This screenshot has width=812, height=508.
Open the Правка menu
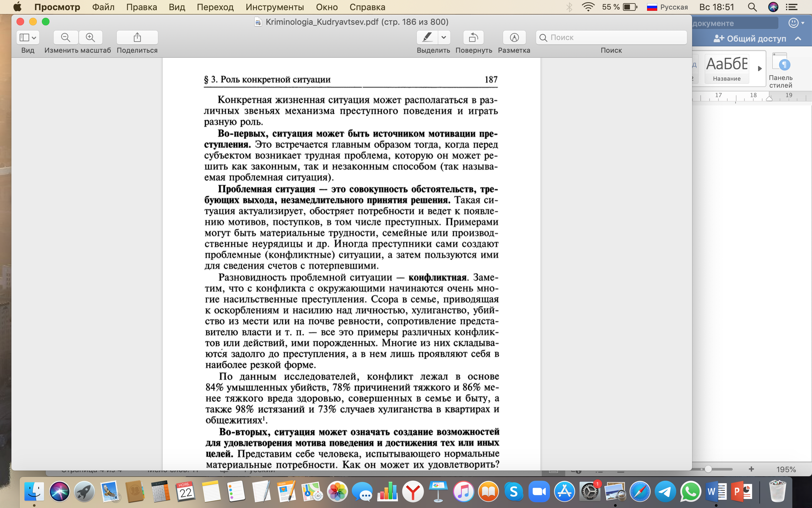[x=141, y=7]
